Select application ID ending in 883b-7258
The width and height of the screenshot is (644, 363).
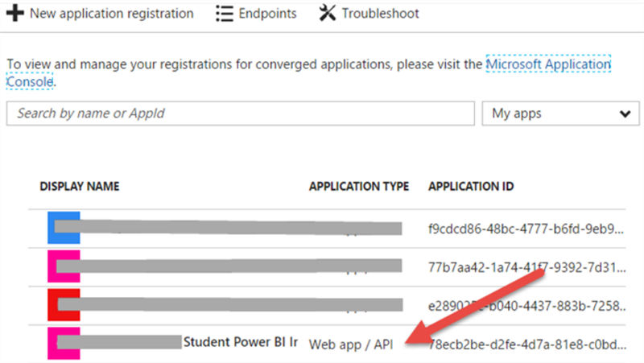coord(527,306)
